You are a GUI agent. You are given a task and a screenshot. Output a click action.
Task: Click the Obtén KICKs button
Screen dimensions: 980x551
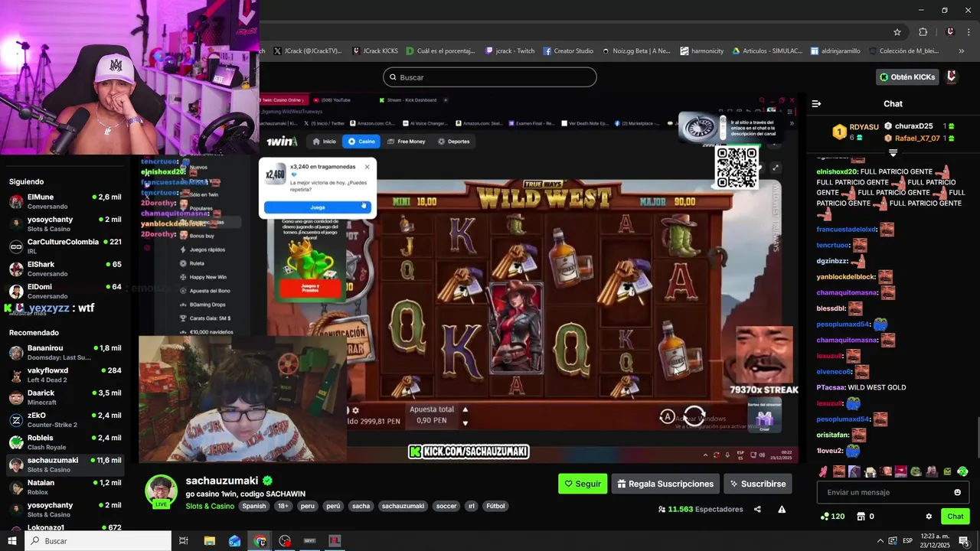coord(907,77)
